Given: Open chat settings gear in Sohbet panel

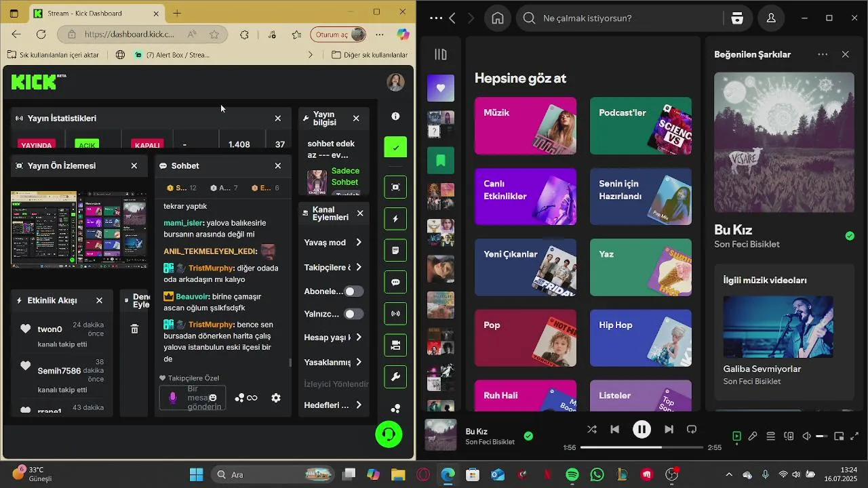Looking at the screenshot, I should [276, 398].
